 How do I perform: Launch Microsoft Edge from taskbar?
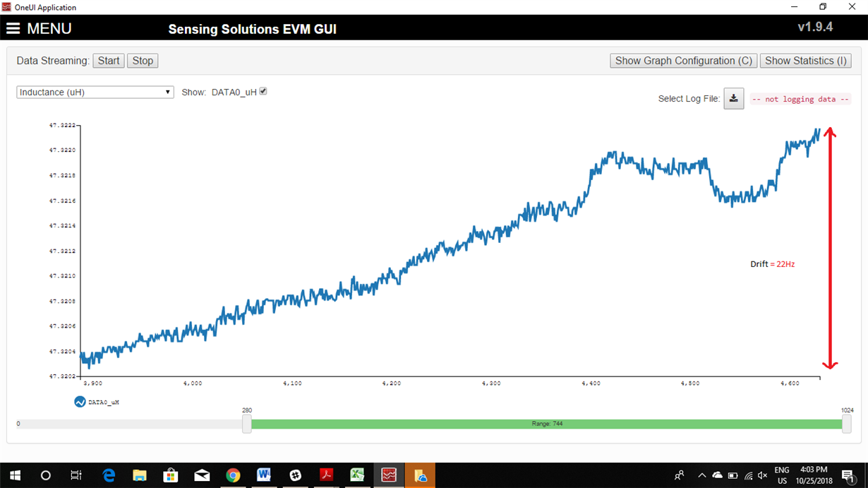[109, 475]
